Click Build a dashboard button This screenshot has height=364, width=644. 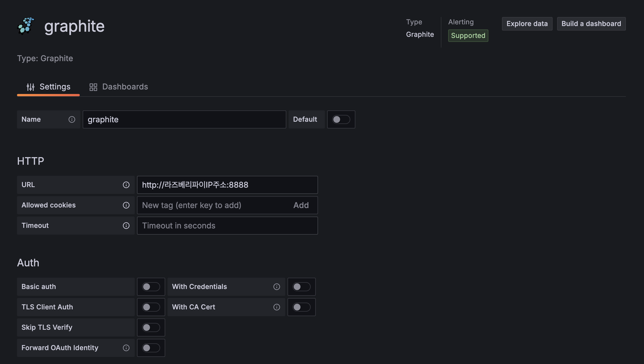click(x=591, y=24)
